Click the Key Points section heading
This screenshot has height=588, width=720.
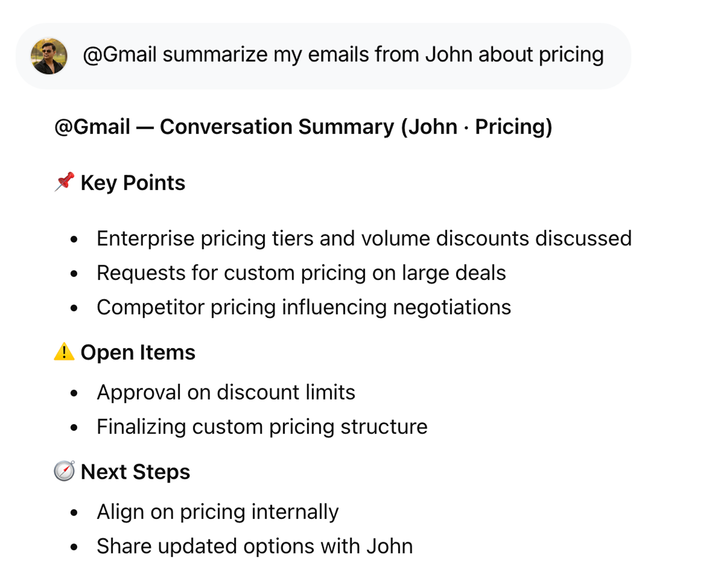point(133,182)
